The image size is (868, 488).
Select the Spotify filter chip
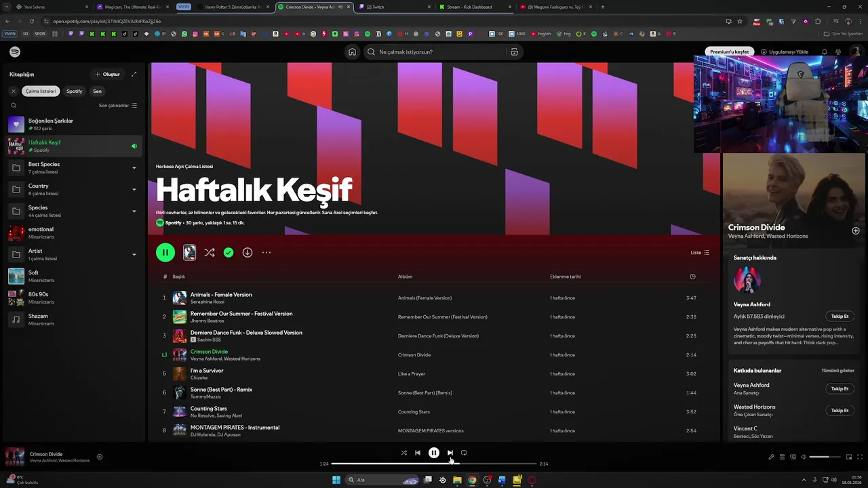pos(75,91)
